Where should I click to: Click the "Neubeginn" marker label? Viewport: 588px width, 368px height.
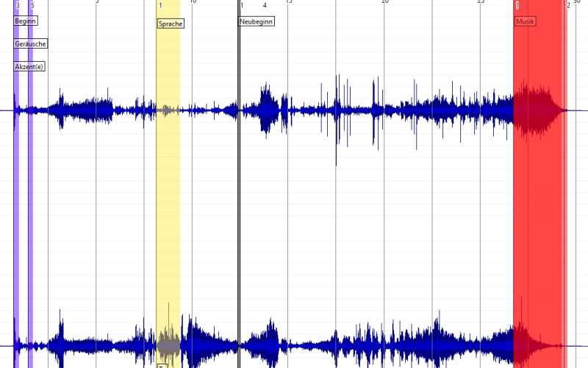pos(256,21)
